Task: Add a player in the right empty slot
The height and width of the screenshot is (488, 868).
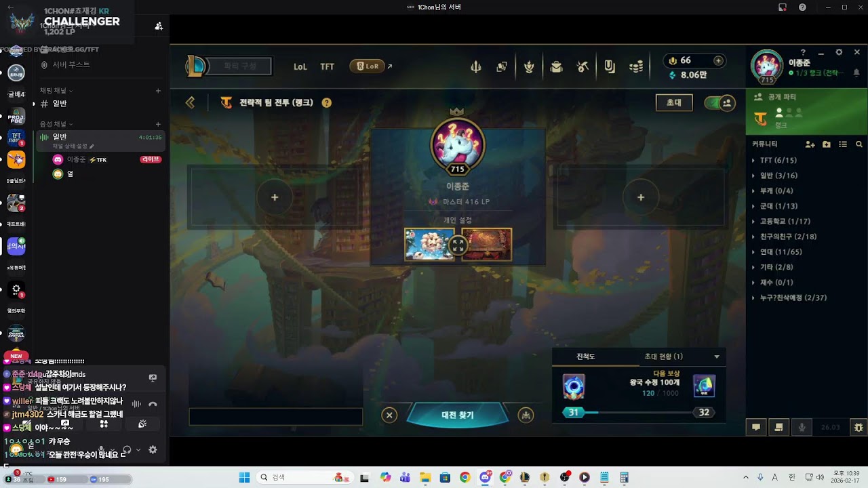Action: pyautogui.click(x=641, y=197)
